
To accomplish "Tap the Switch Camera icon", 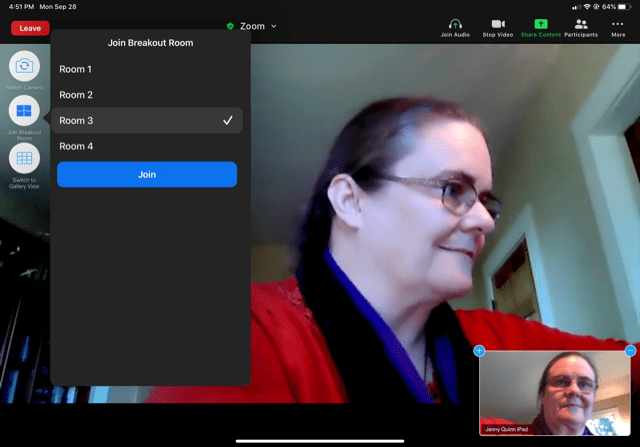I will [25, 67].
